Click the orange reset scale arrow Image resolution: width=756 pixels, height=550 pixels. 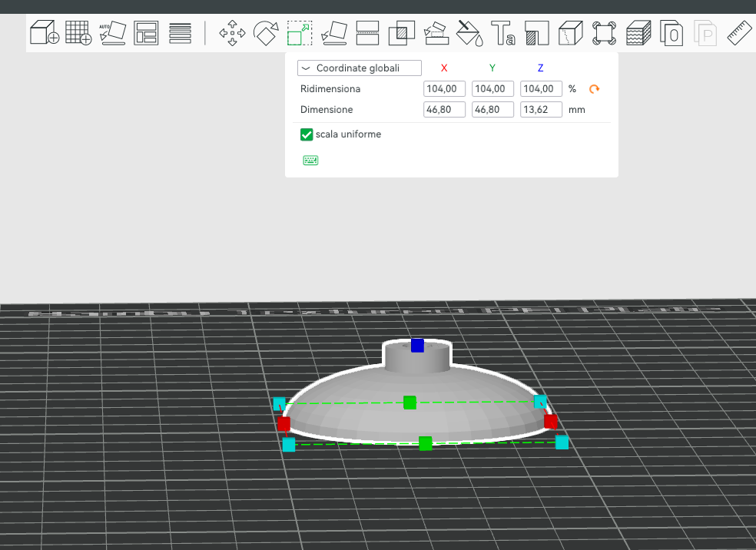click(594, 88)
